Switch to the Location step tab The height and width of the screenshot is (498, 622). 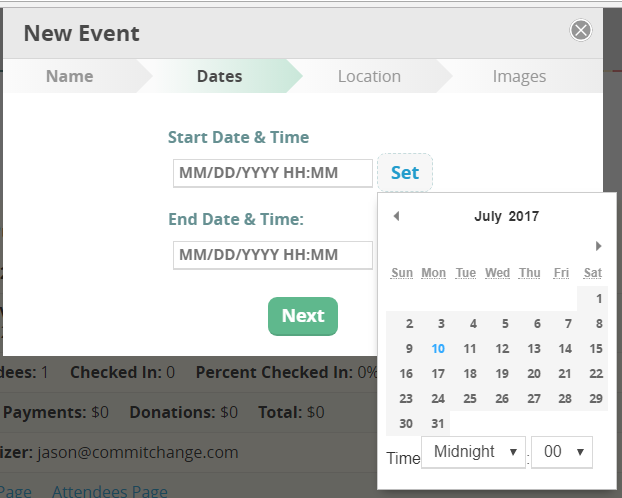click(369, 76)
